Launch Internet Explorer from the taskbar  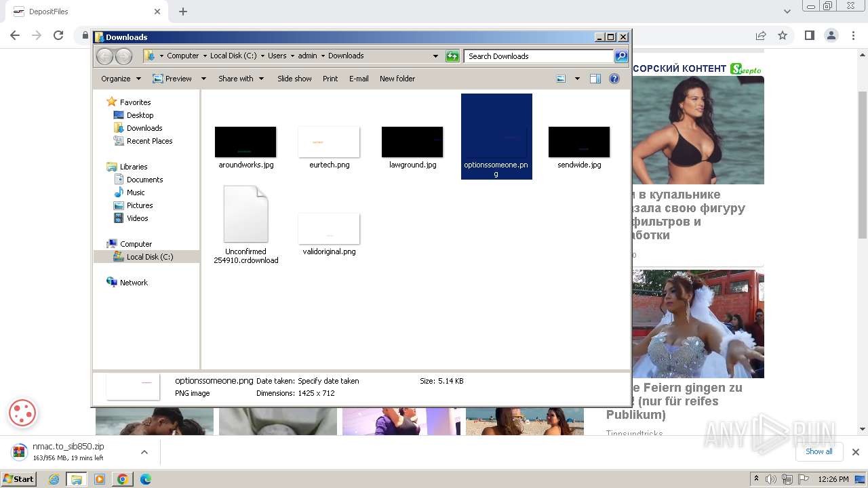pos(54,479)
